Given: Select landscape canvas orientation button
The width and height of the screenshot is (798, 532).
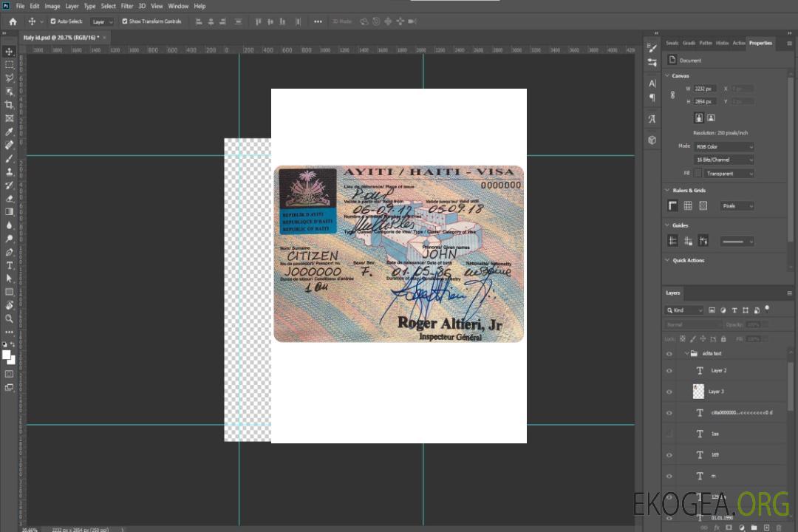Looking at the screenshot, I should tap(711, 118).
